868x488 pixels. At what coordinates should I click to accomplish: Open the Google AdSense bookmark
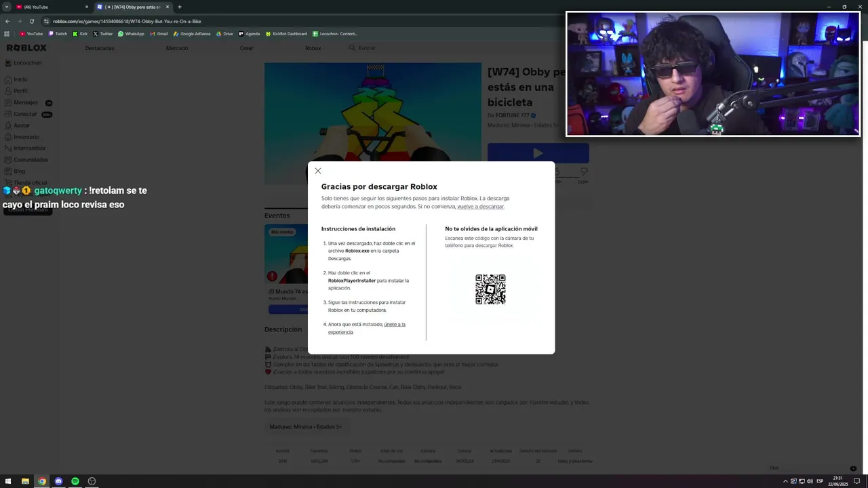(191, 34)
